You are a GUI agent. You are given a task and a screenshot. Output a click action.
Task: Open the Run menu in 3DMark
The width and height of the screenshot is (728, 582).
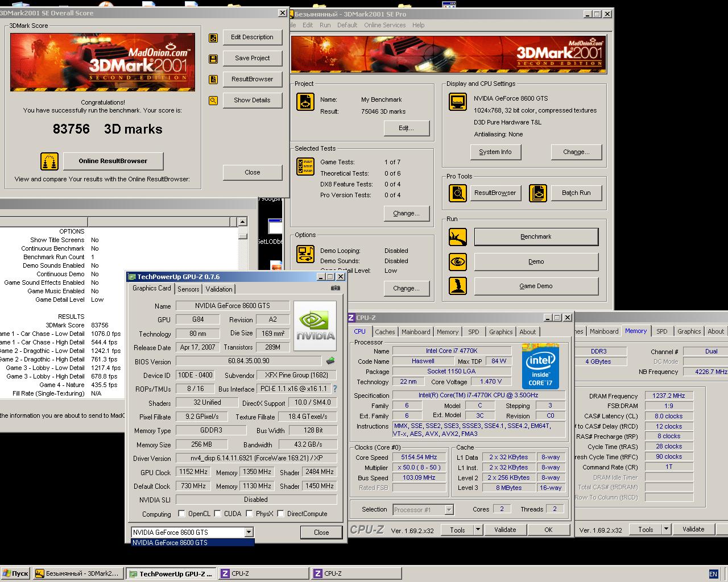tap(325, 25)
